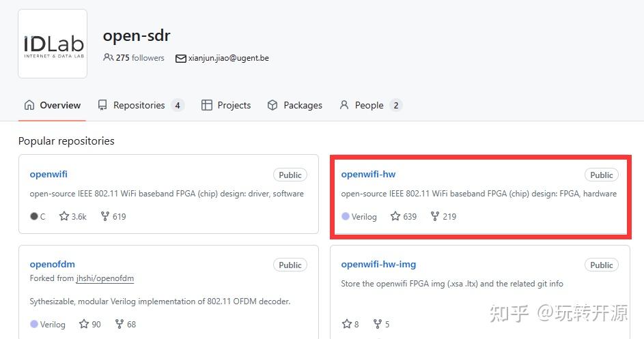Open the openwifi repository
Image resolution: width=644 pixels, height=339 pixels.
(48, 174)
